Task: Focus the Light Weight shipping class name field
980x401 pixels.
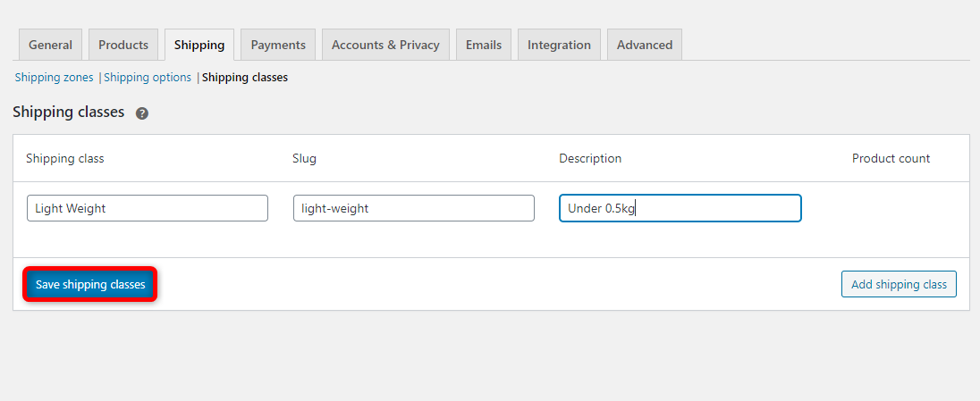Action: click(x=148, y=208)
